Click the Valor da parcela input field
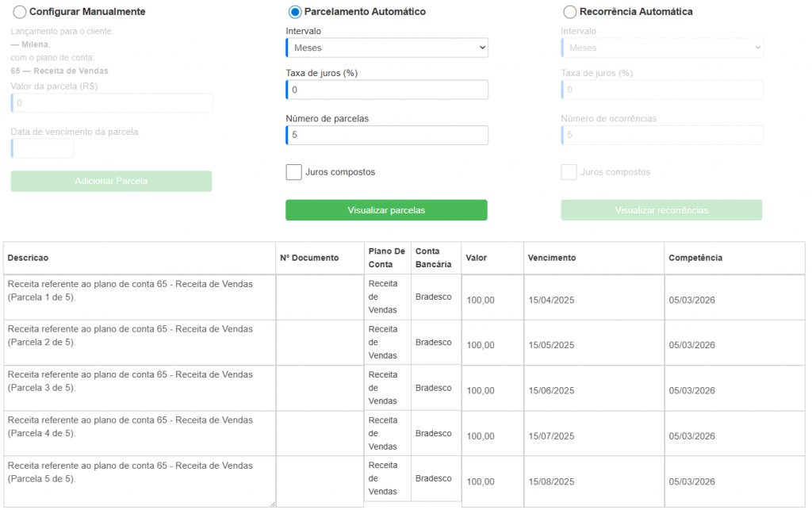 click(x=112, y=102)
